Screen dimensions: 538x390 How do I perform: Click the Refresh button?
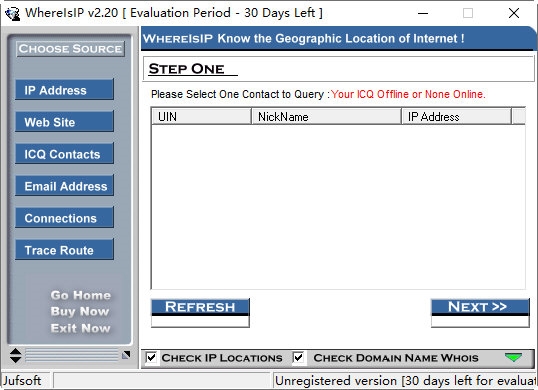point(200,313)
